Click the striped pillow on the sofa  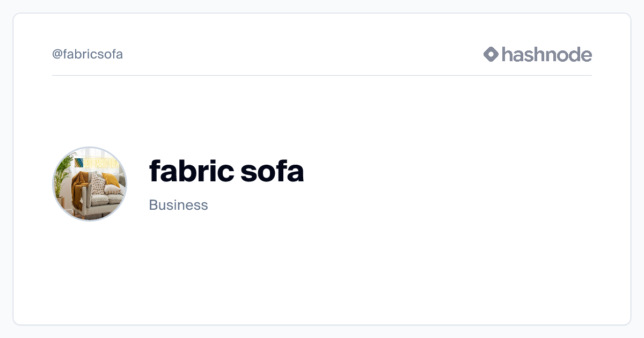pyautogui.click(x=112, y=190)
